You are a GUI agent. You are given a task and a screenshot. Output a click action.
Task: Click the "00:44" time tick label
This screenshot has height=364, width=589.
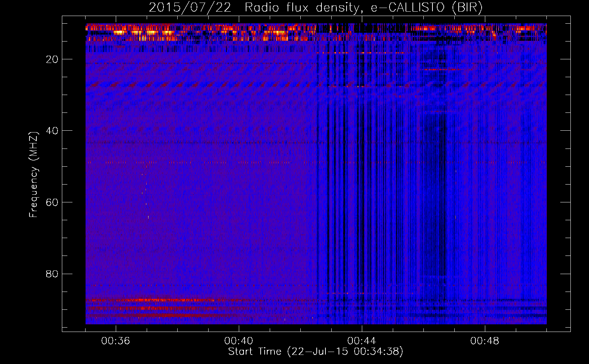[362, 341]
